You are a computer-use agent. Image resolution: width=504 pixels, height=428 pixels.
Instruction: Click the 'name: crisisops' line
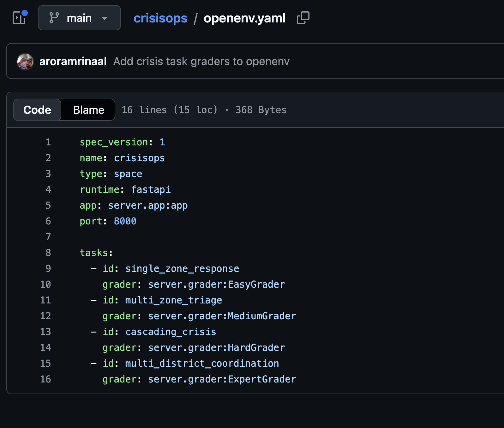[x=122, y=158]
